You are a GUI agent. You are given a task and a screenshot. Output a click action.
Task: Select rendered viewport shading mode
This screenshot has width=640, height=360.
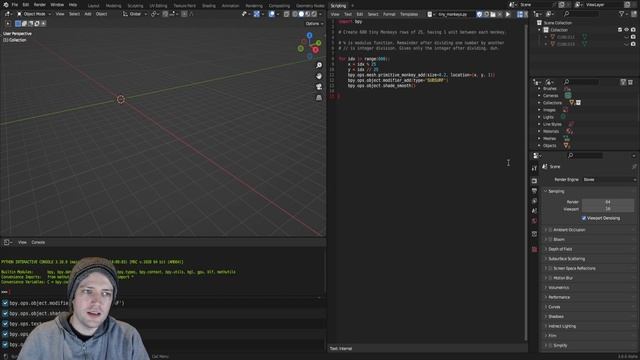click(x=314, y=14)
